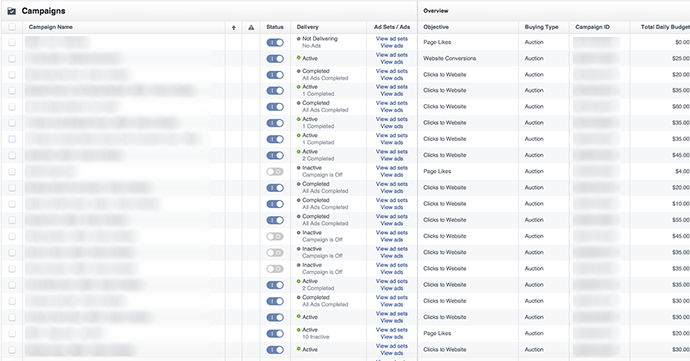Select blurred campaign name in Not Delivering row

(58, 42)
